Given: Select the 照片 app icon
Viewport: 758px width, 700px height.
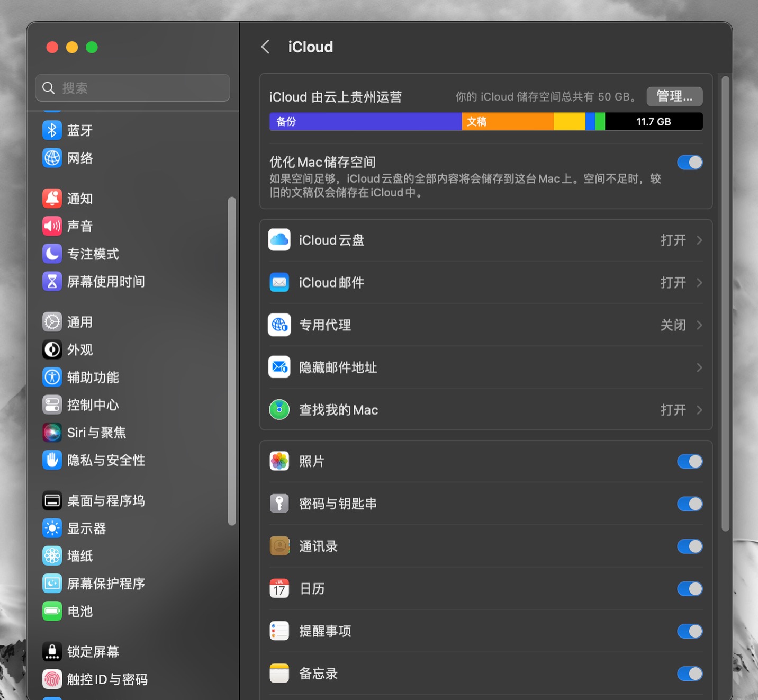Looking at the screenshot, I should point(279,461).
